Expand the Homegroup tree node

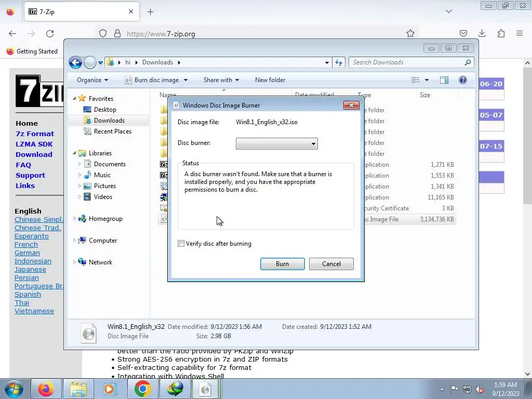tap(74, 219)
